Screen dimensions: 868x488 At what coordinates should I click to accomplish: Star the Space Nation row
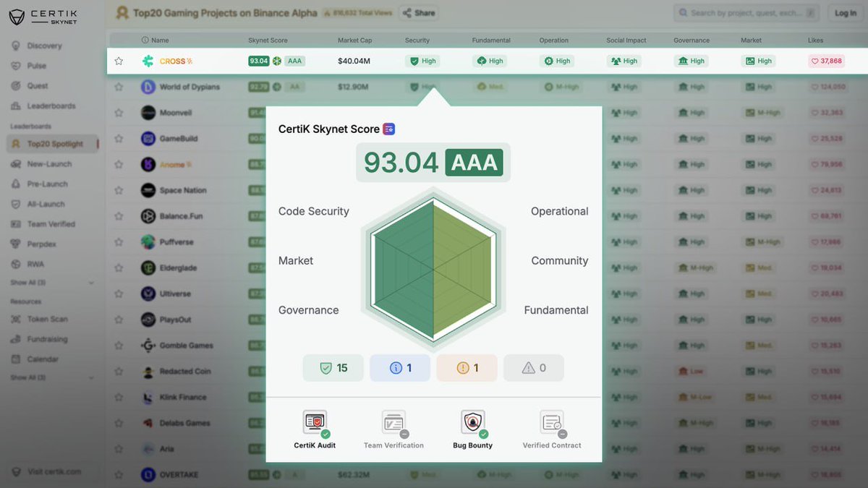point(119,191)
